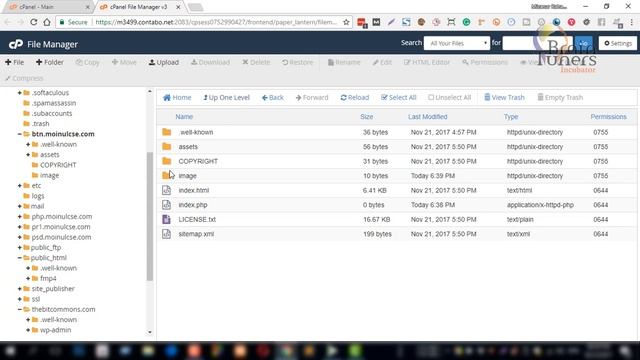Expand the assets tree node
Image resolution: width=640 pixels, height=360 pixels.
click(x=28, y=155)
